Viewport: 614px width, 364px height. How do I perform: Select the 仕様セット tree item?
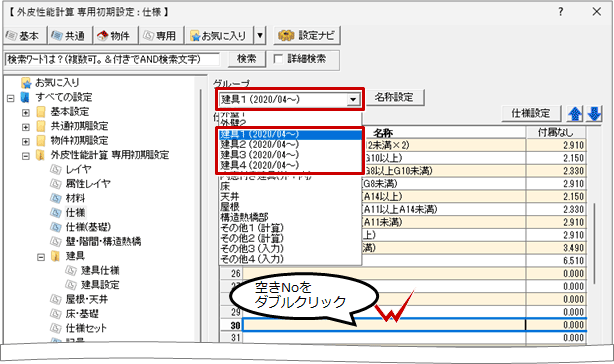[86, 328]
